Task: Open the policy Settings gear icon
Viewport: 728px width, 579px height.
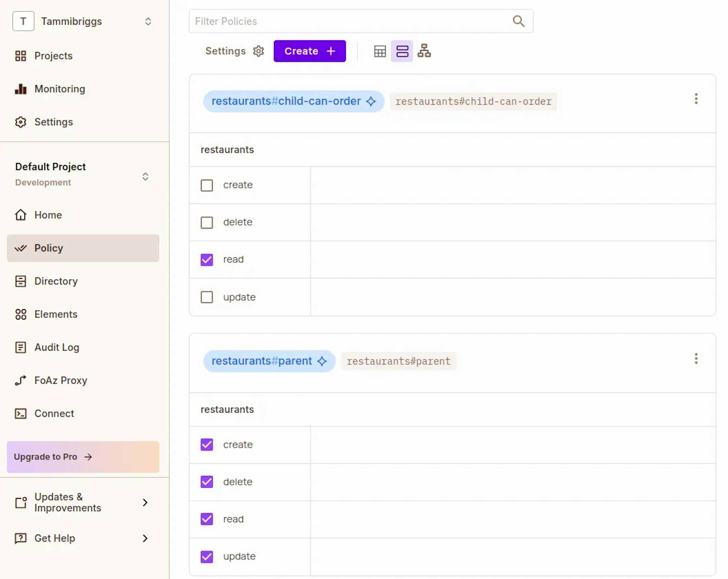Action: point(258,51)
